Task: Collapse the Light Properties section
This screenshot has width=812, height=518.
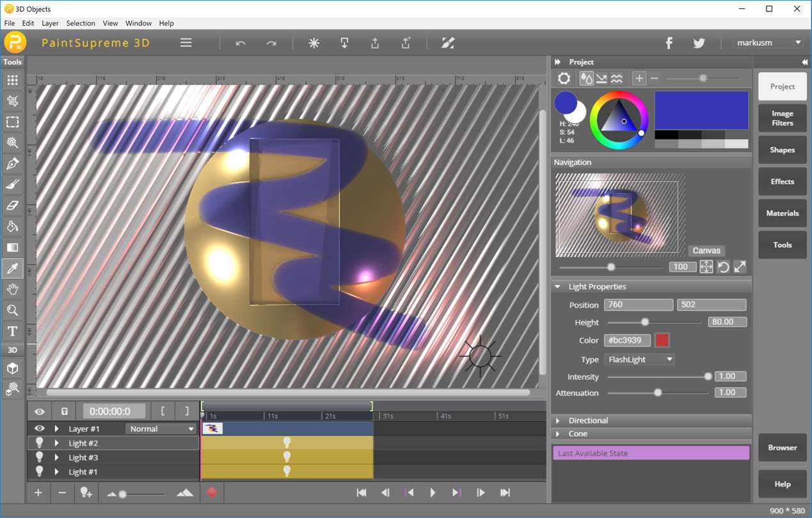Action: point(557,286)
